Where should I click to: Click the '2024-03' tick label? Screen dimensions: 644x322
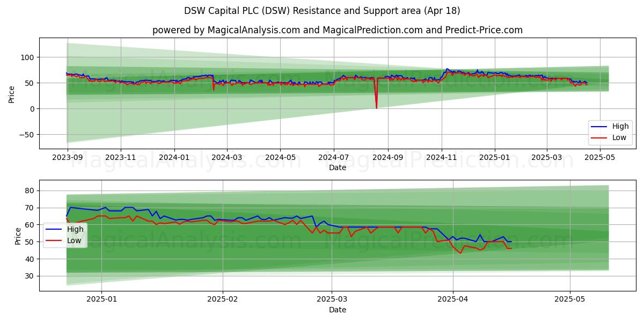click(226, 158)
